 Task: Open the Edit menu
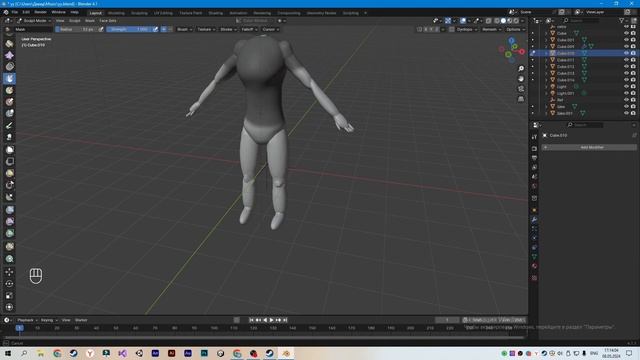pos(26,12)
